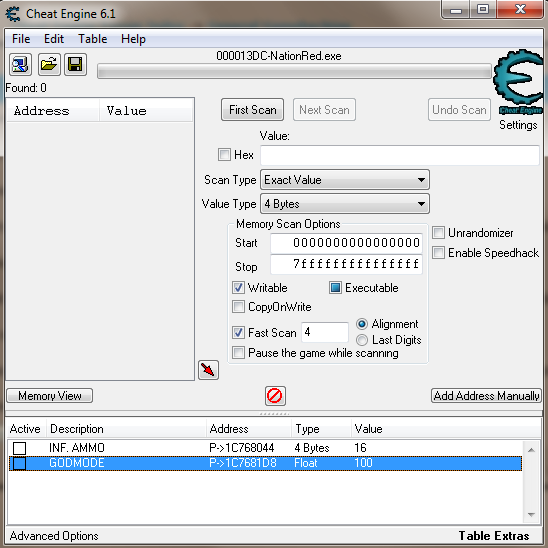The height and width of the screenshot is (548, 548).
Task: Select the Alignment radio button
Action: (362, 324)
